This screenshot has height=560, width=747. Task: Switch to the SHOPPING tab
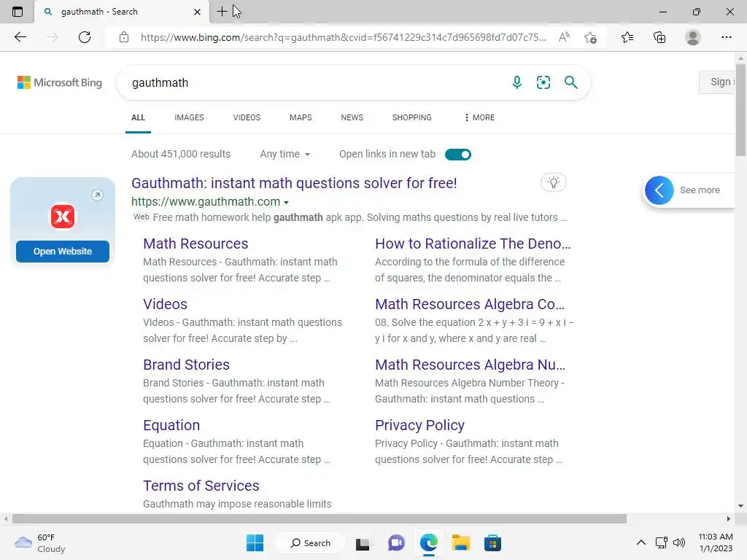(x=412, y=117)
